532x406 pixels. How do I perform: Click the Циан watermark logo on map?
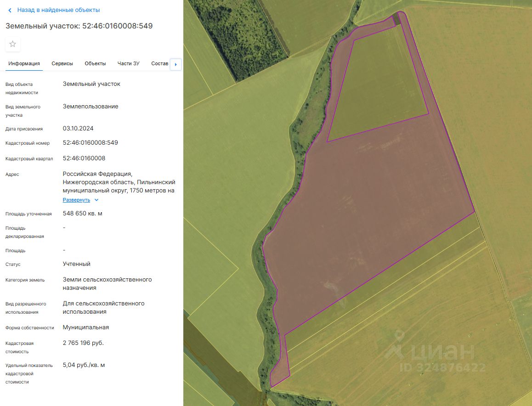click(431, 351)
